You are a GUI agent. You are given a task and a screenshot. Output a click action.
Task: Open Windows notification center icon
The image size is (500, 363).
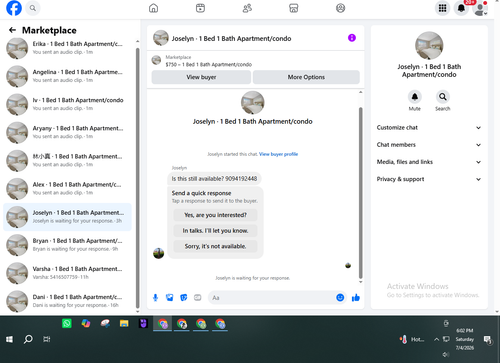click(487, 340)
